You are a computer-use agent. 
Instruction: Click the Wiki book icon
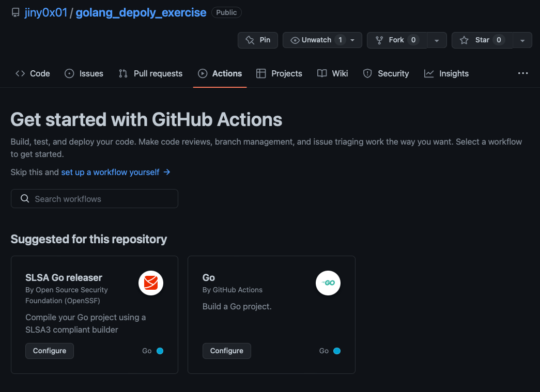point(322,73)
